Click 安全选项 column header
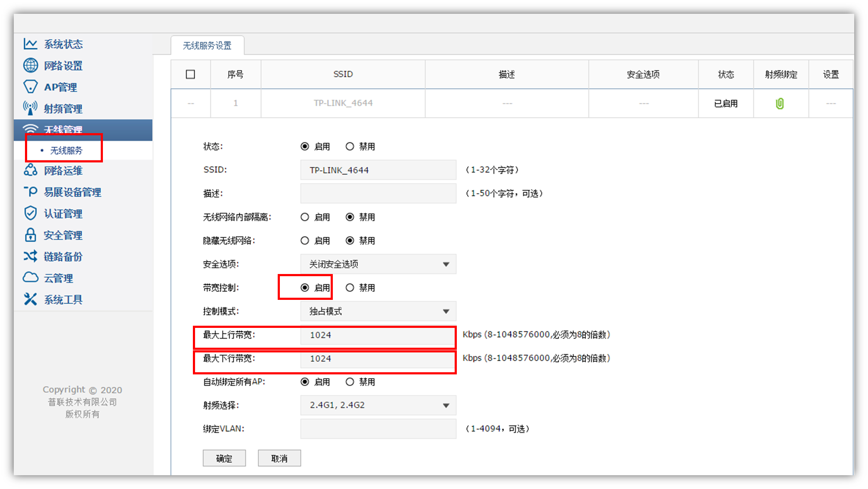Screen dimensions: 868x489 pyautogui.click(x=643, y=75)
